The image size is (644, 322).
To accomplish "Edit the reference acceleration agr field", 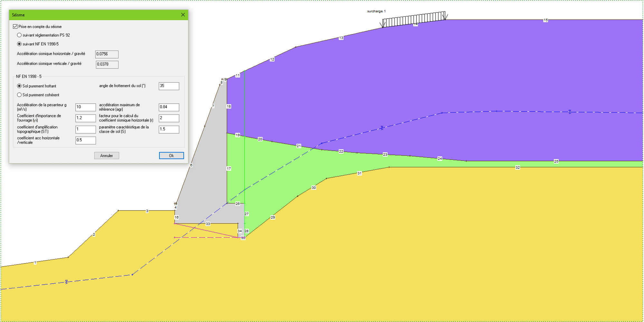I will [x=169, y=107].
